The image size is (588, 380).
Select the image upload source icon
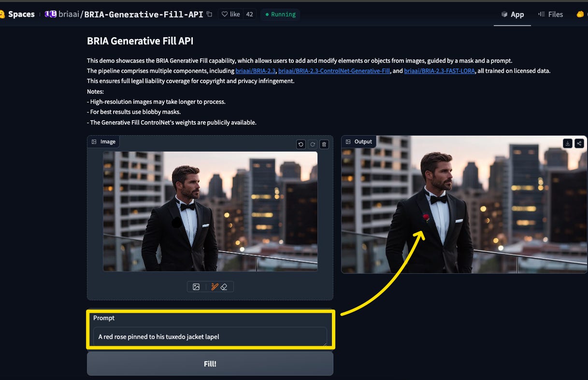pyautogui.click(x=196, y=287)
